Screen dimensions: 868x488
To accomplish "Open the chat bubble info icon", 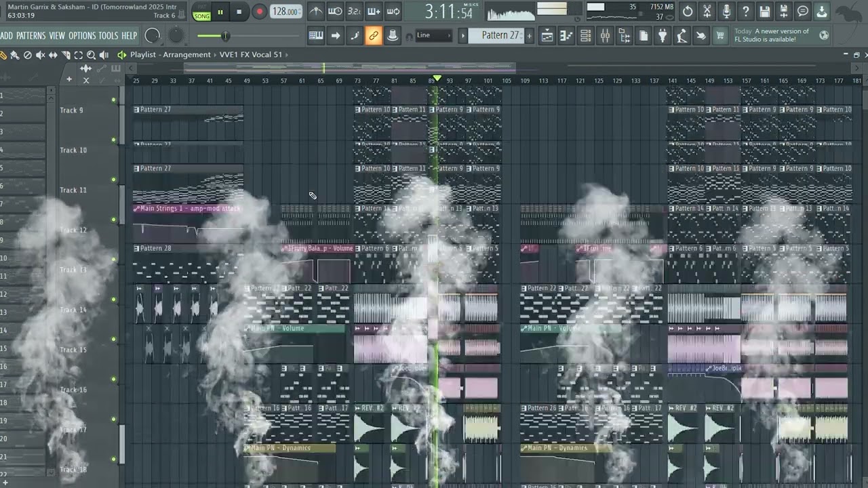I will pyautogui.click(x=803, y=12).
